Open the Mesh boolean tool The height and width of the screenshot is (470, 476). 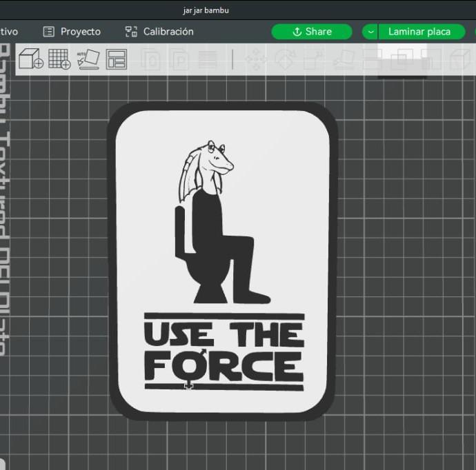pos(401,60)
